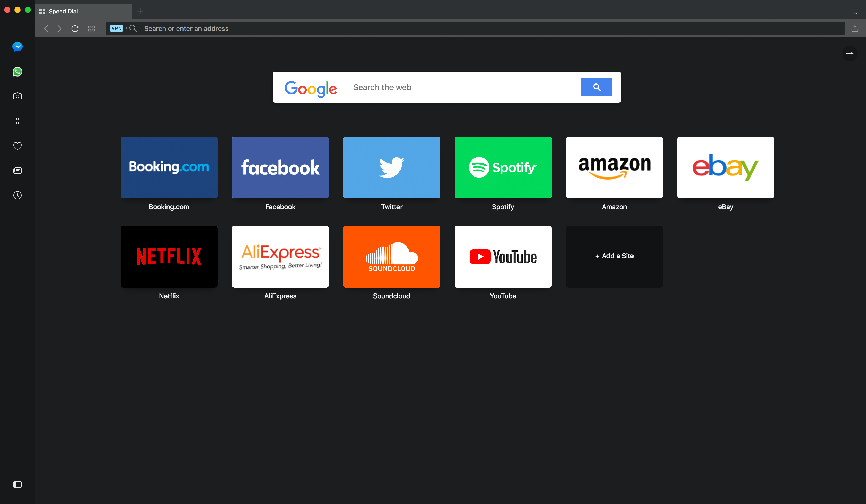The height and width of the screenshot is (504, 866).
Task: Open the new tab button
Action: [x=140, y=11]
